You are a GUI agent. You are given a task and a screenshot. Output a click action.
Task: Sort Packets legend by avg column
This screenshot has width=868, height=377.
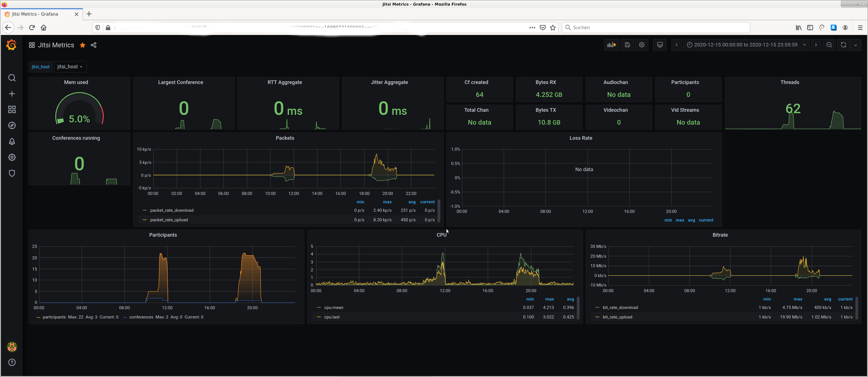click(412, 202)
